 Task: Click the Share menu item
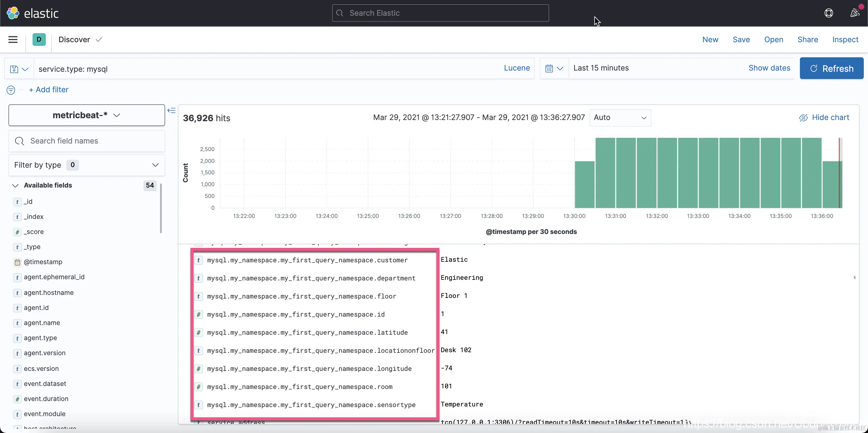coord(807,40)
